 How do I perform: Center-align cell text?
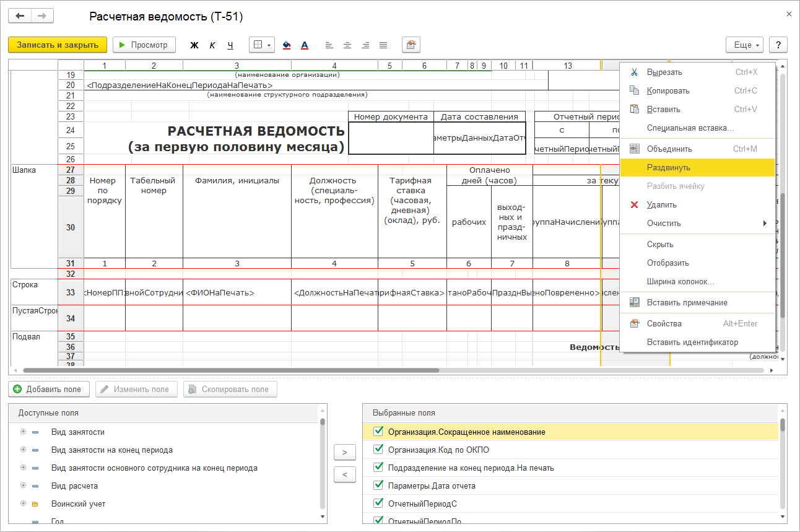pyautogui.click(x=347, y=45)
